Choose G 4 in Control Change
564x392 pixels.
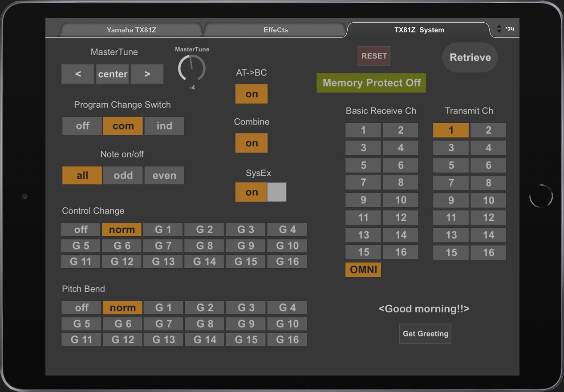tap(287, 230)
